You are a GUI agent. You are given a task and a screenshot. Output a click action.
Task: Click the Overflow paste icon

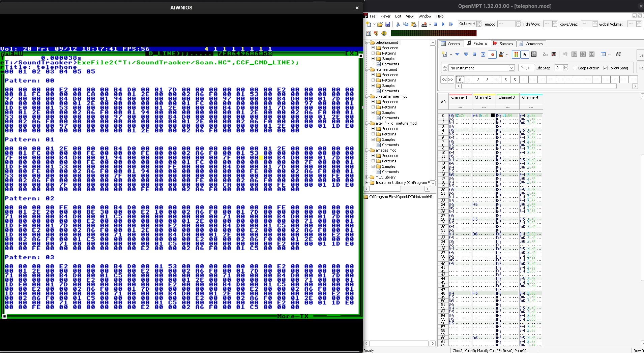tap(618, 54)
